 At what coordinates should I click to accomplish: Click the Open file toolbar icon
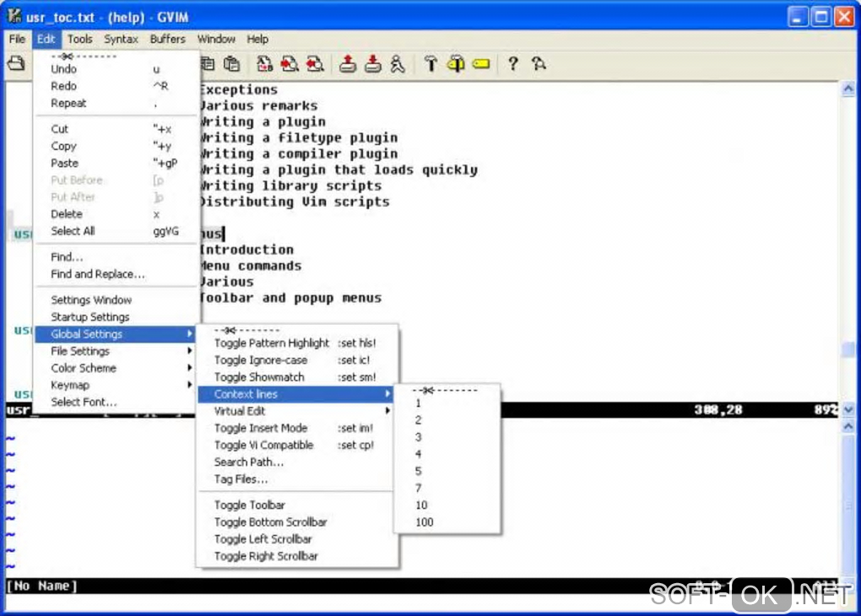(16, 63)
